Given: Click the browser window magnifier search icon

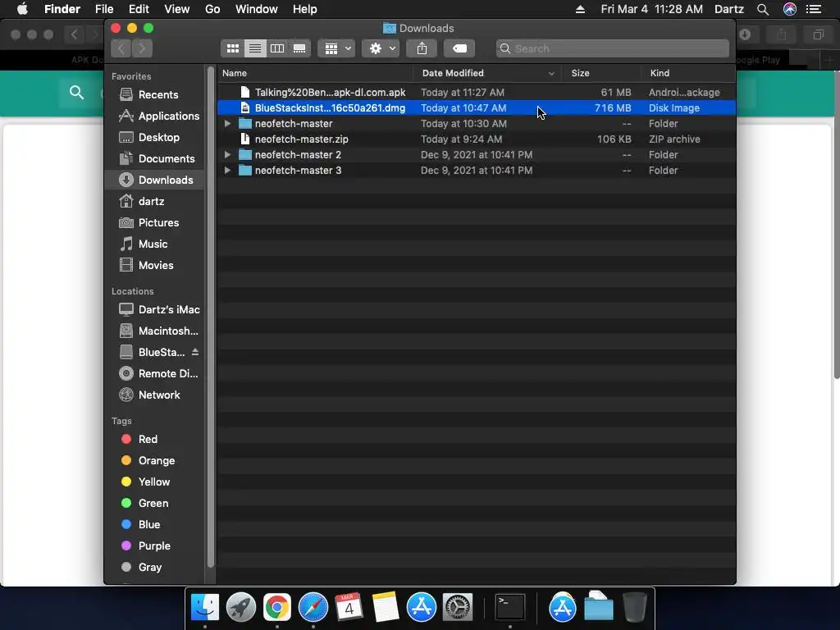Looking at the screenshot, I should 76,93.
